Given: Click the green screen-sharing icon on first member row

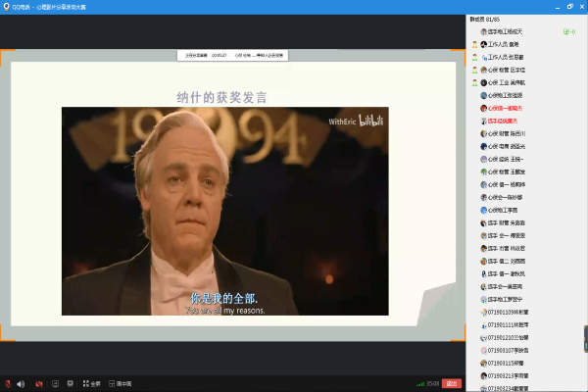Looking at the screenshot, I should tap(566, 32).
